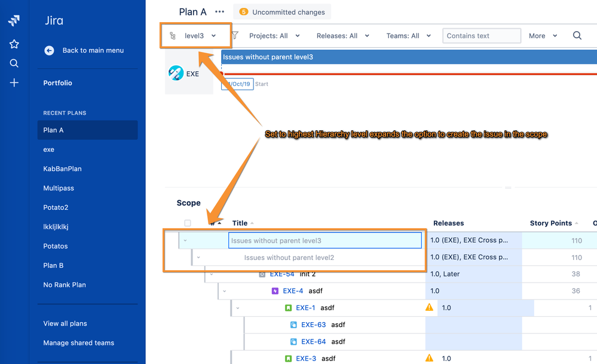Click the Uncommitted changes button
The image size is (597, 364).
point(281,12)
